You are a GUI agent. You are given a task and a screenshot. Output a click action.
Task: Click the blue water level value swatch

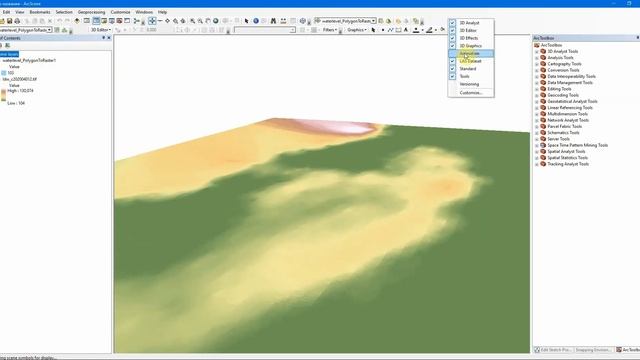[4, 73]
